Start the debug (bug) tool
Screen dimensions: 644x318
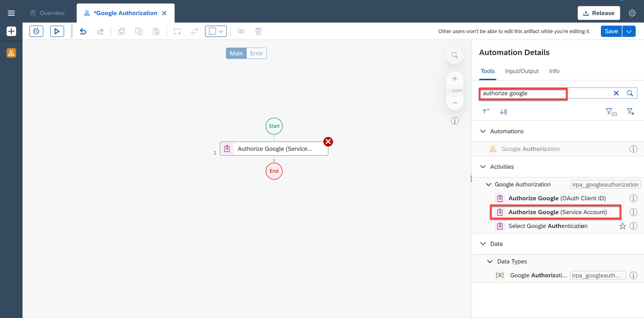tap(36, 31)
